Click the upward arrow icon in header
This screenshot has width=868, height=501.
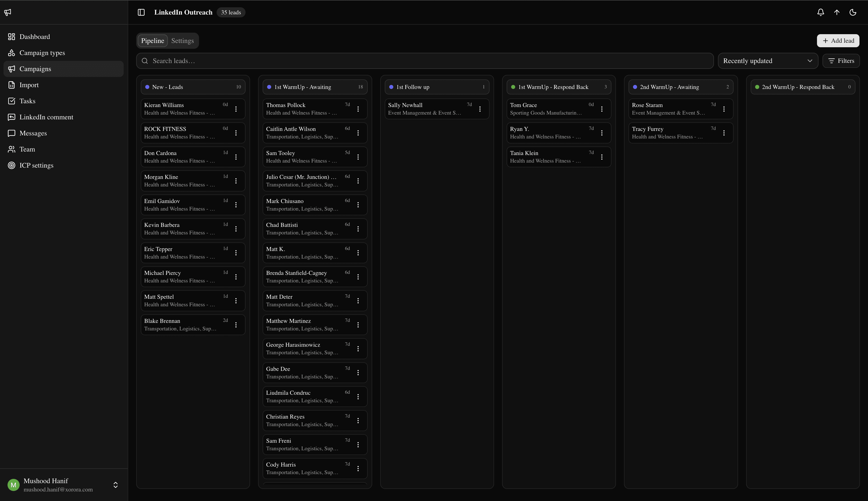pos(837,12)
